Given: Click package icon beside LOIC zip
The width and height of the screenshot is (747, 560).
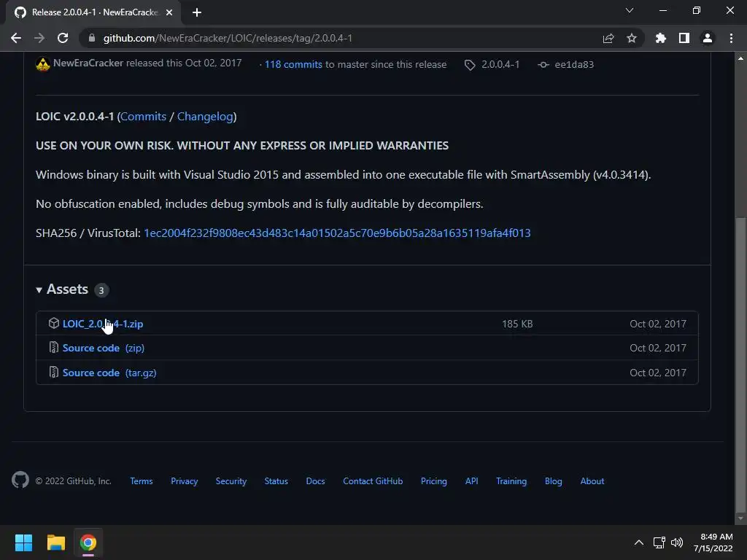Looking at the screenshot, I should (x=54, y=323).
